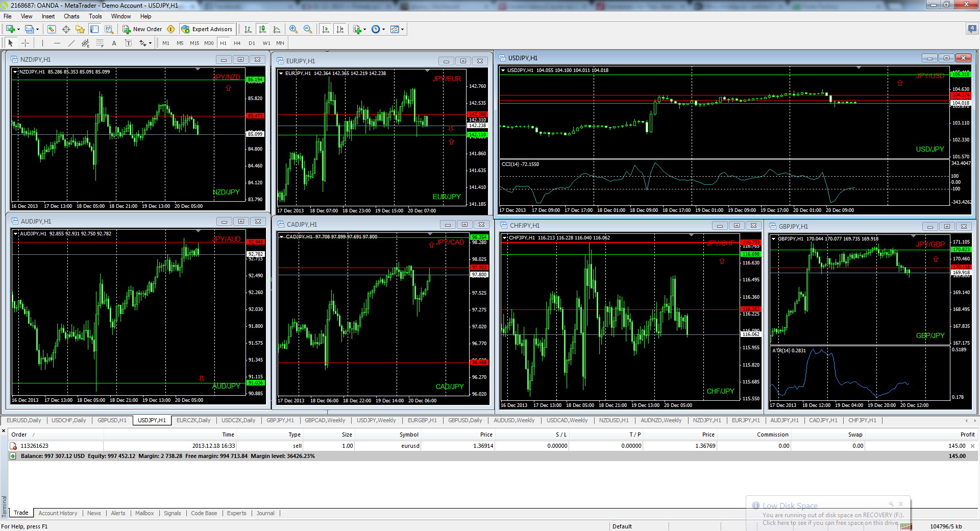Switch timeframe to MN
The image size is (980, 531).
click(x=280, y=43)
